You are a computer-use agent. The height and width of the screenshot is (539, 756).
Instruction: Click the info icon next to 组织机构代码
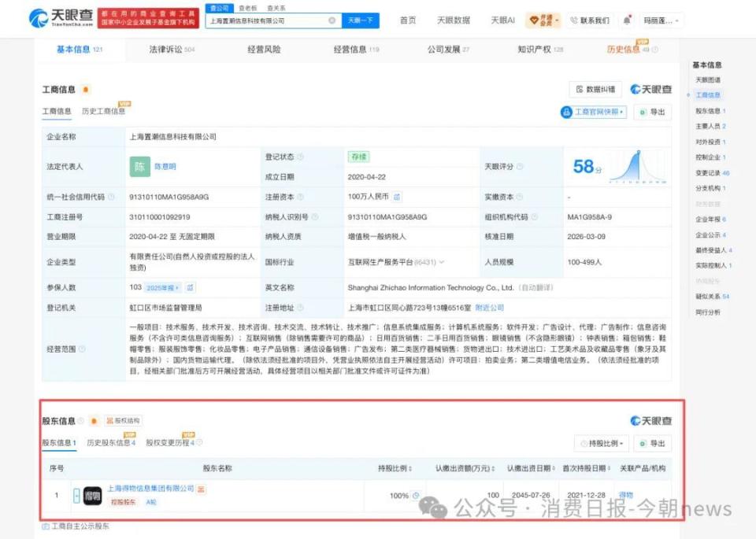click(x=534, y=216)
